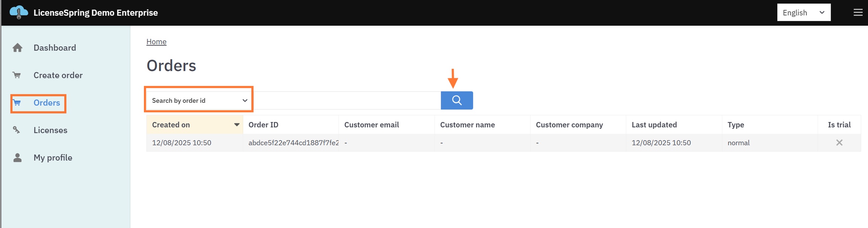Expand the Search by order id dropdown
The height and width of the screenshot is (228, 868).
click(199, 101)
